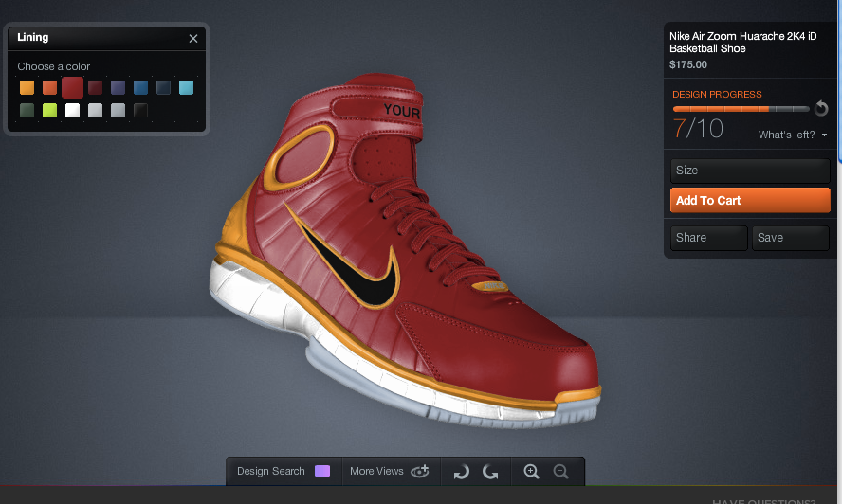The width and height of the screenshot is (842, 504).
Task: Choose the purple lining color swatch
Action: coord(118,87)
